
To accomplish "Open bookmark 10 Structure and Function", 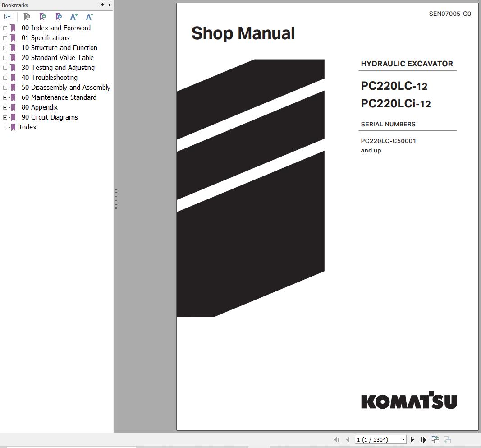I will tap(59, 47).
